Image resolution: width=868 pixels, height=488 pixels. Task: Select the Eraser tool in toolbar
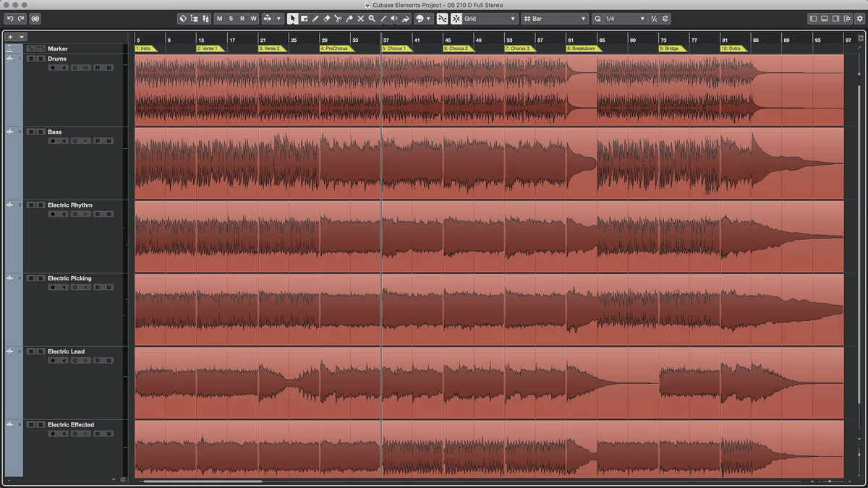(x=326, y=19)
